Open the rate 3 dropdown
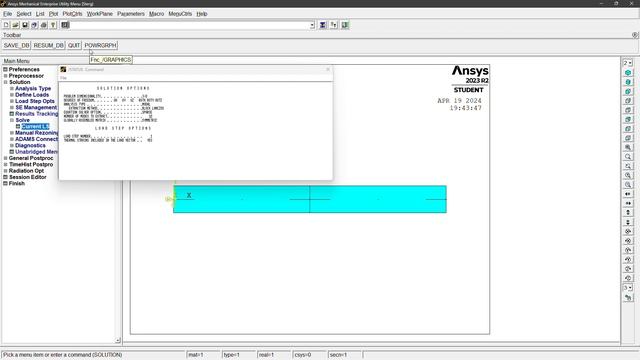 click(x=628, y=288)
